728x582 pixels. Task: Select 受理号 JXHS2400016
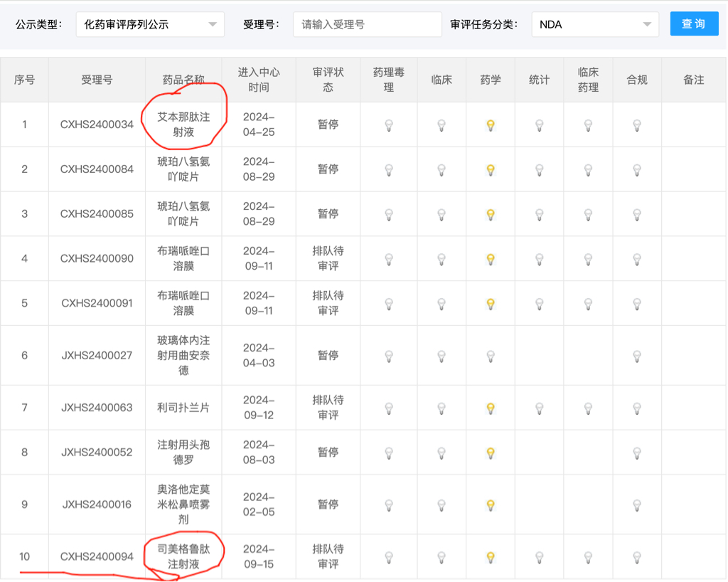[x=97, y=504]
